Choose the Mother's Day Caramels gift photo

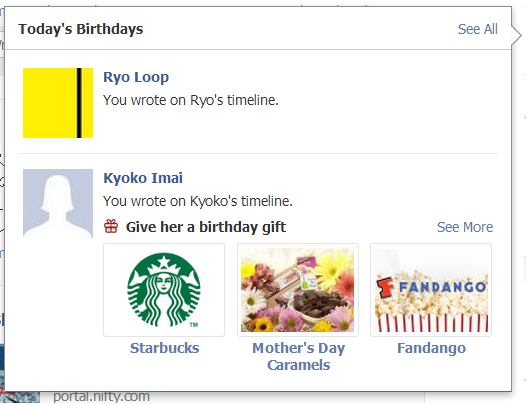[298, 290]
